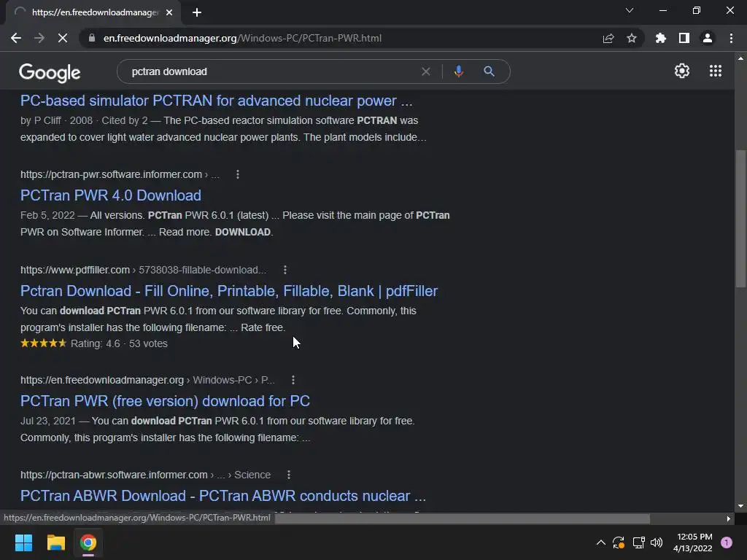Open options for pdffiller result
Screen dimensions: 747x560
(285, 270)
